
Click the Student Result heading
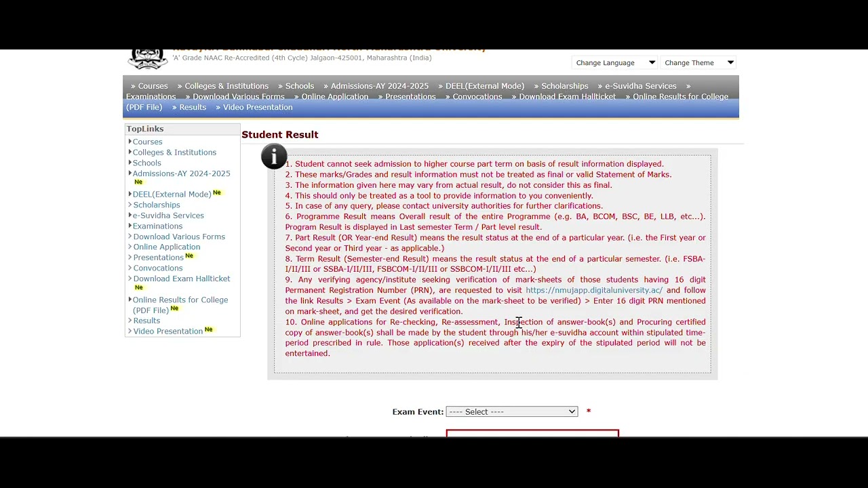pos(280,135)
